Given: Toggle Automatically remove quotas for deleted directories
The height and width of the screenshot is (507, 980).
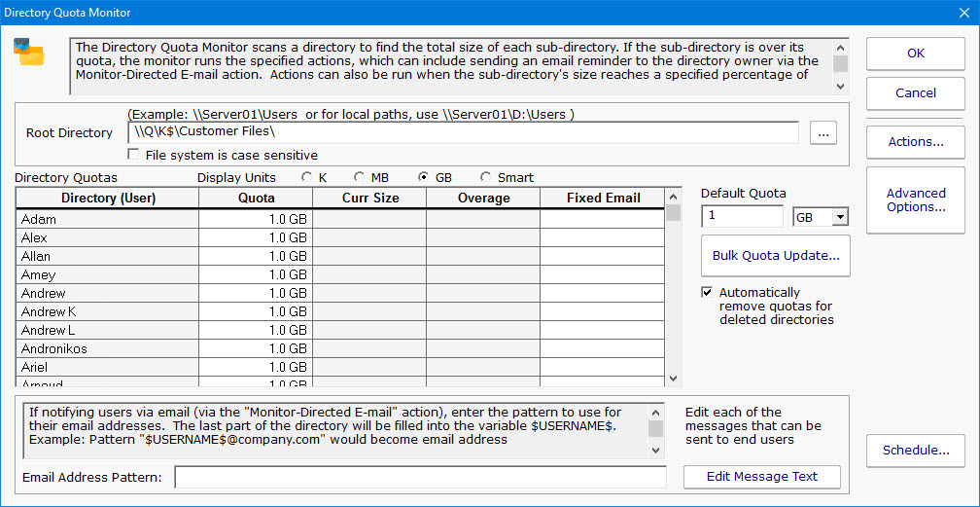Looking at the screenshot, I should pos(707,292).
